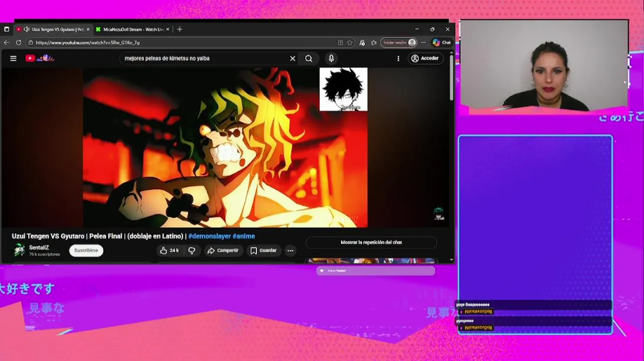Clear the YouTube search text with X
Image resolution: width=644 pixels, height=361 pixels.
[293, 59]
